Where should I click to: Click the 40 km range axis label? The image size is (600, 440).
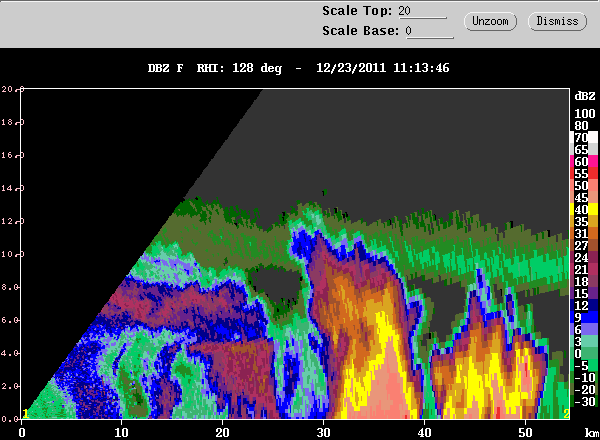(424, 432)
